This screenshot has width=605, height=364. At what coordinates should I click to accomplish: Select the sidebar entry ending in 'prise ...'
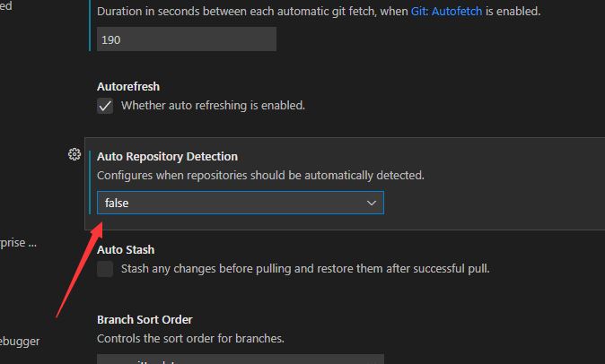tap(18, 243)
